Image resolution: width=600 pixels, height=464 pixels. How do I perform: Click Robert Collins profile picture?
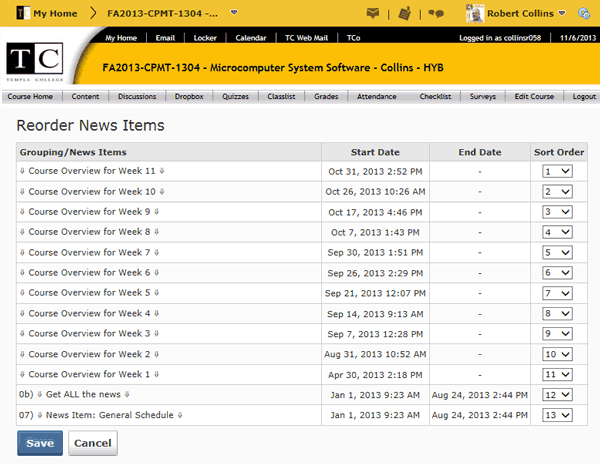click(475, 13)
